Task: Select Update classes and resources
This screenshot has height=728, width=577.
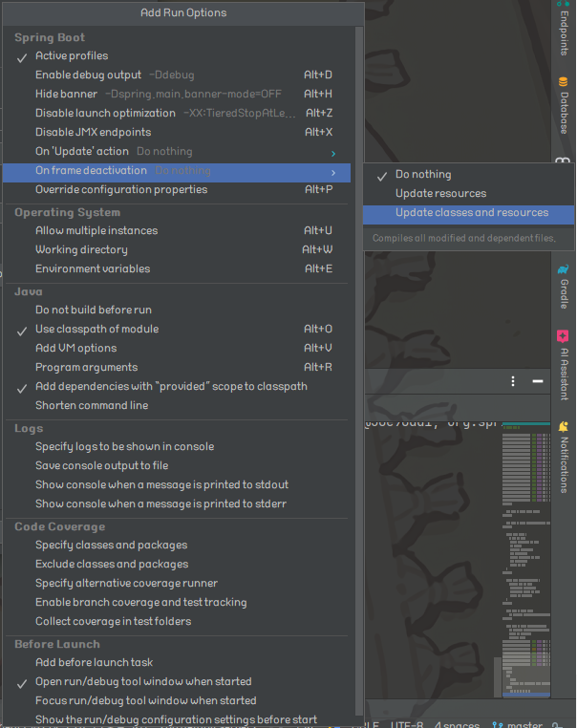Action: pos(468,213)
